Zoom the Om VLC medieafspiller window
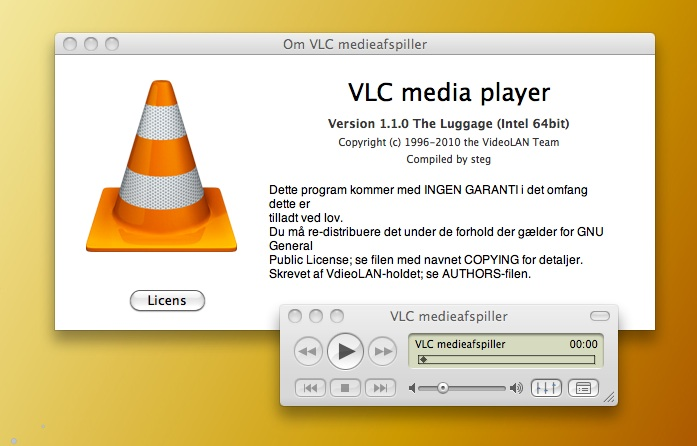The height and width of the screenshot is (446, 697). [x=112, y=44]
